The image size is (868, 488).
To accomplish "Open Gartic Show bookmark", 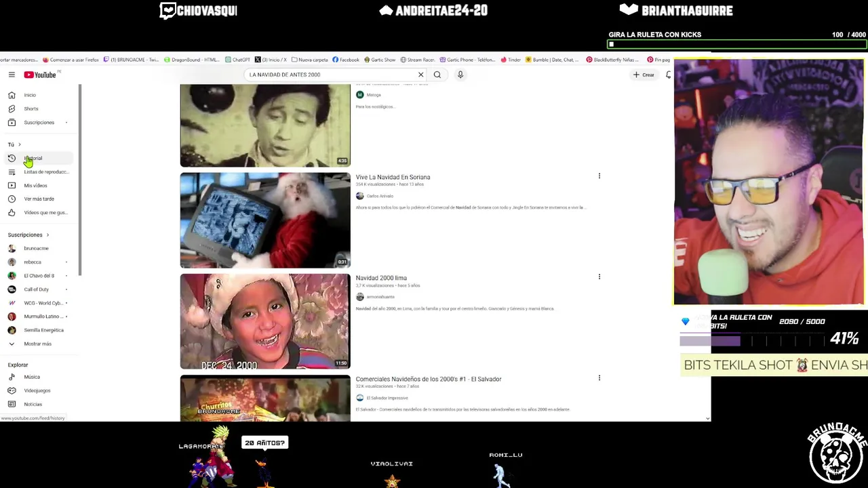I will [x=380, y=60].
